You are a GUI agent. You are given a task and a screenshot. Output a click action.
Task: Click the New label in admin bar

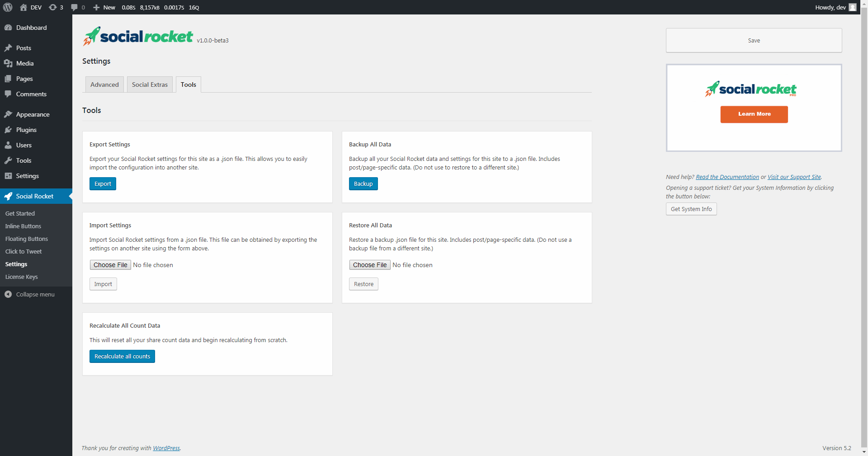[x=109, y=7]
